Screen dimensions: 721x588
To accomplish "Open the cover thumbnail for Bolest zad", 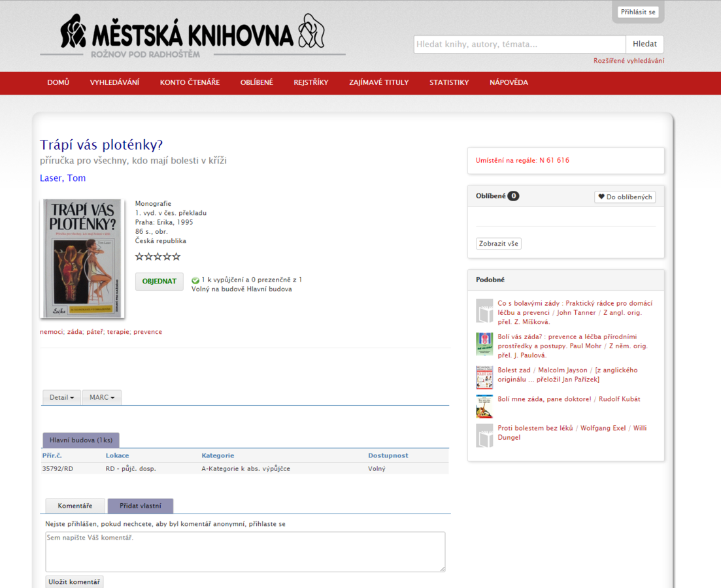I will coord(484,378).
